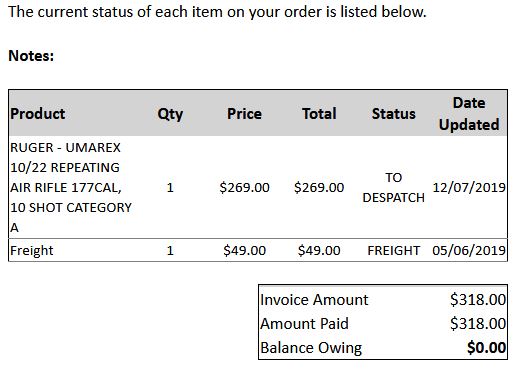Click the FREIGHT status cell
The width and height of the screenshot is (520, 373).
point(394,250)
